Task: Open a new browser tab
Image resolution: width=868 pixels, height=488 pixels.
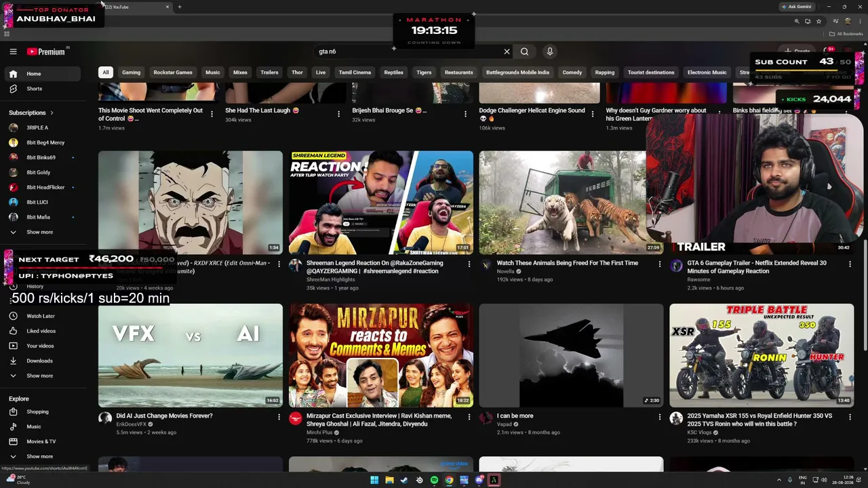Action: click(x=179, y=7)
